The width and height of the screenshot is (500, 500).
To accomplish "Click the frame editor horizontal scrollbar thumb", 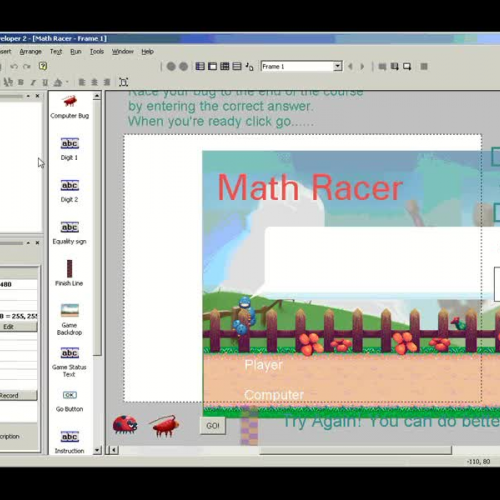I will click(x=355, y=450).
